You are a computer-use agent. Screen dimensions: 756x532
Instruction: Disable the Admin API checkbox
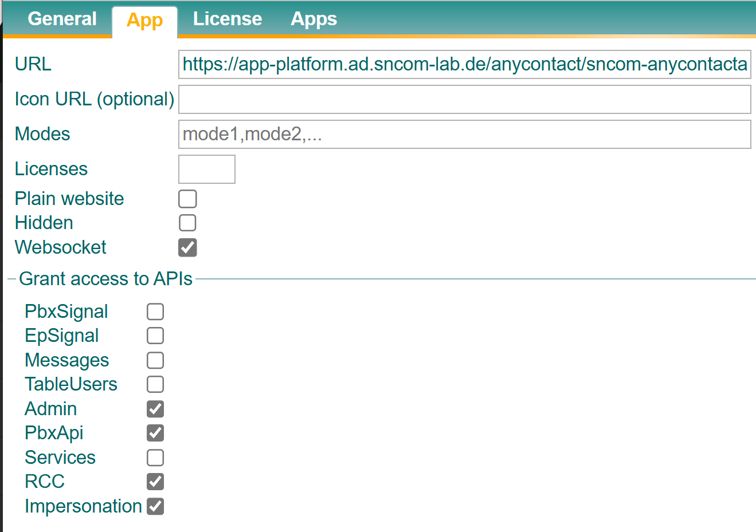tap(155, 409)
